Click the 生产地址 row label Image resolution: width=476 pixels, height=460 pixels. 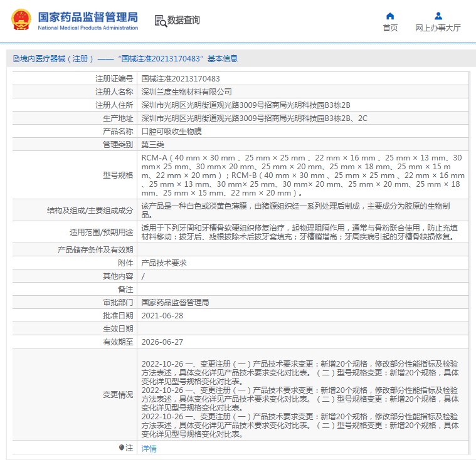pyautogui.click(x=118, y=118)
